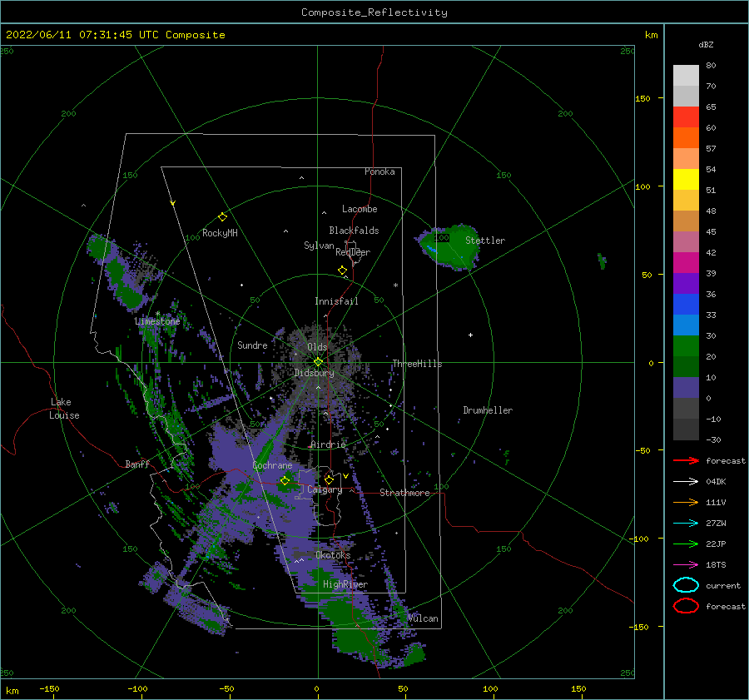Click the Stettler city label
Screen dimensions: 749x700
485,241
